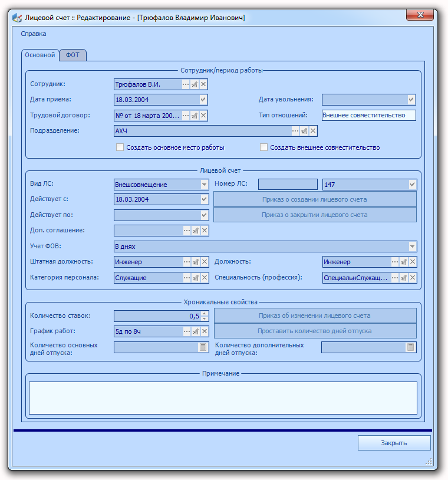This screenshot has height=480, width=448.
Task: Expand the Учет ФОВ dropdown
Action: (x=412, y=246)
